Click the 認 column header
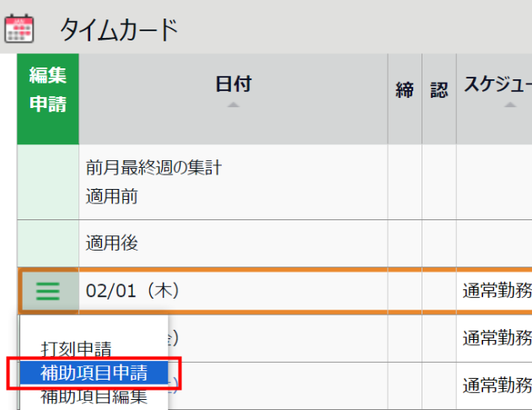 tap(439, 90)
